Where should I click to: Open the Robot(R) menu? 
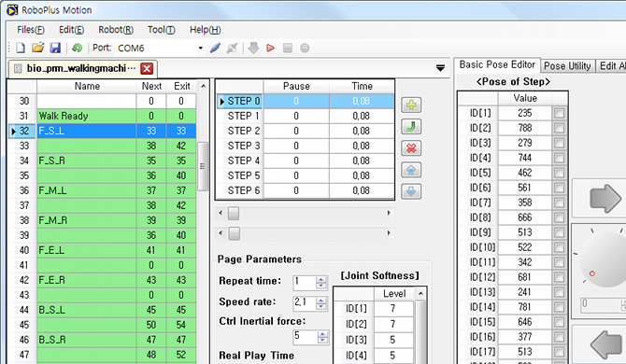pos(116,30)
